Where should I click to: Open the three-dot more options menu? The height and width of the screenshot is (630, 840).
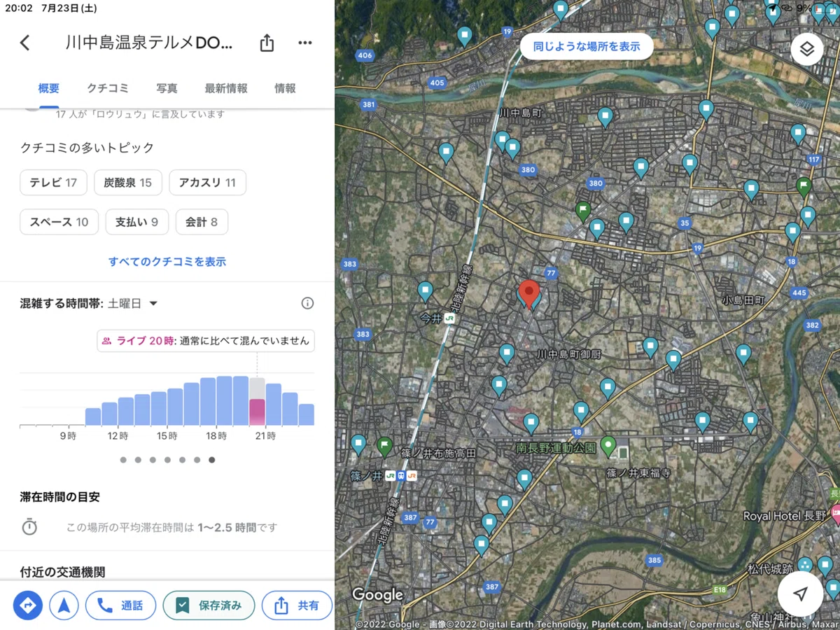[304, 43]
